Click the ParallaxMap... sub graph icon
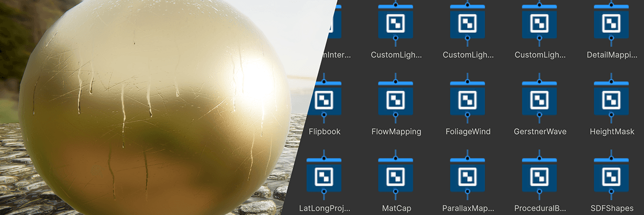Image resolution: width=644 pixels, height=215 pixels. (x=468, y=176)
